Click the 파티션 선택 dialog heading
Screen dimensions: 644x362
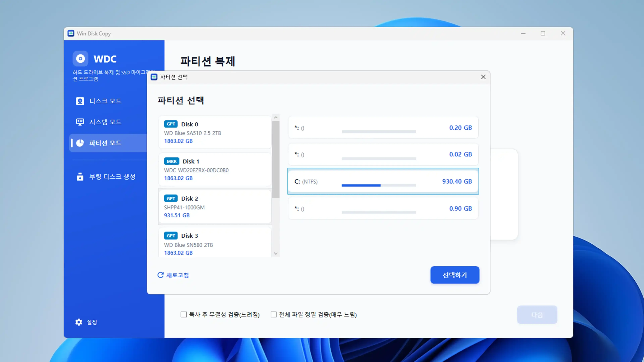(181, 100)
